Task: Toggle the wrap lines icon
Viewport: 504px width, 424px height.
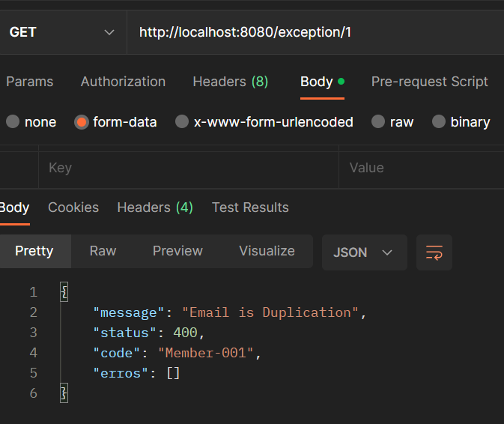Action: tap(434, 252)
